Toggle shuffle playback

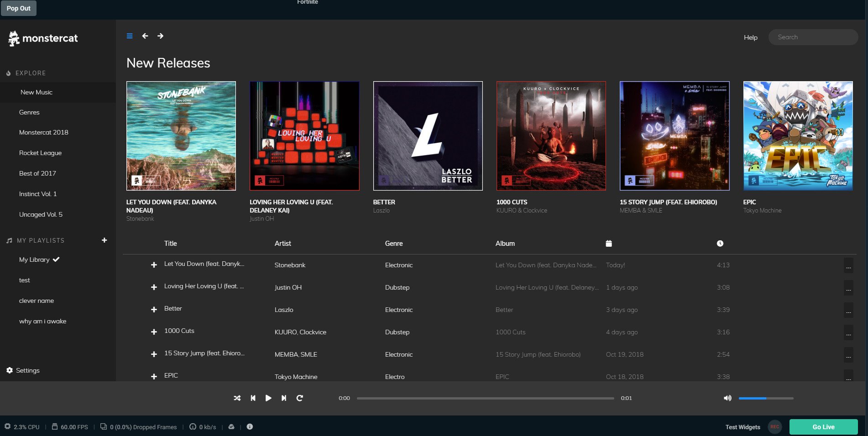point(237,398)
